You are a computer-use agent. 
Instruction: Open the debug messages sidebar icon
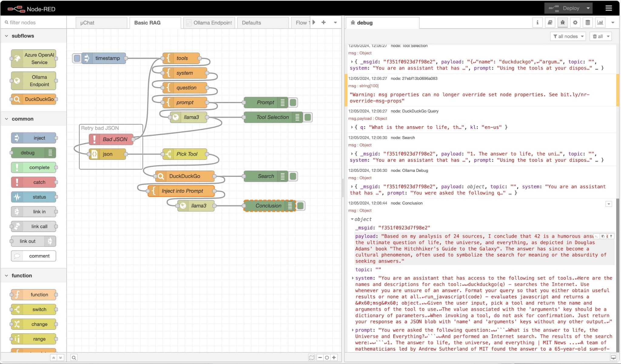coord(562,22)
